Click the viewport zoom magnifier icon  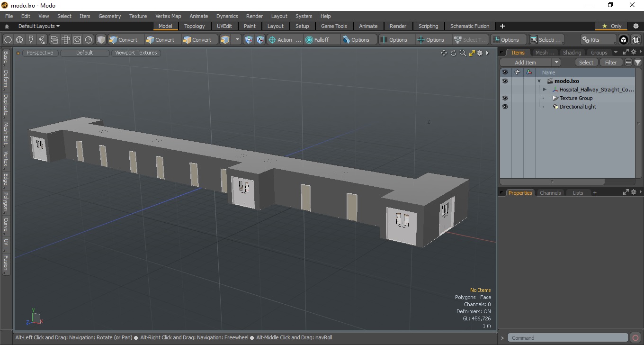(463, 53)
